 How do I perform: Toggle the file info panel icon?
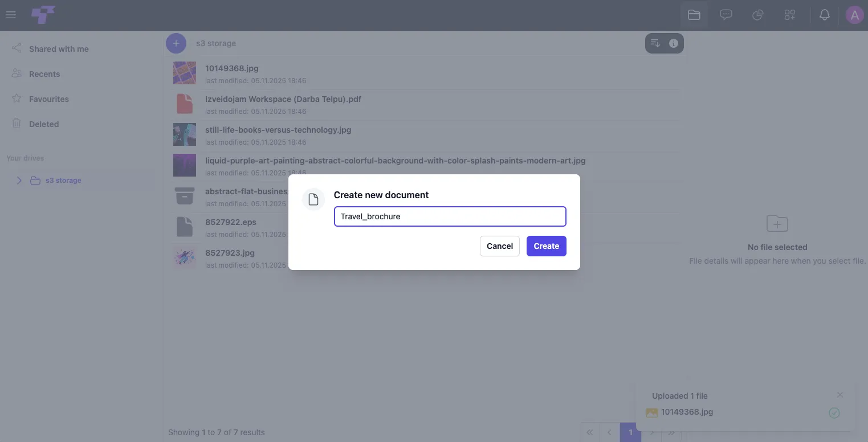(674, 43)
